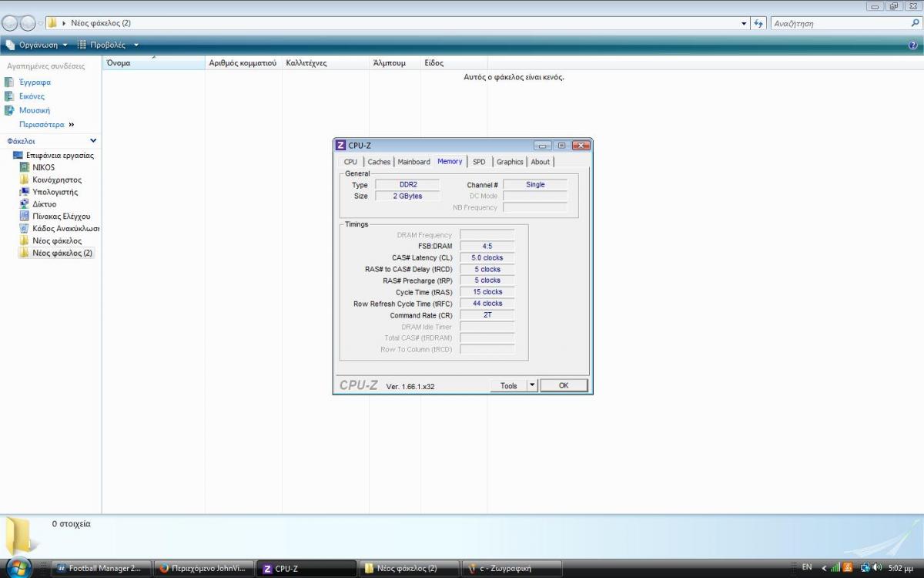
Task: Minimize the CPU-Z window
Action: point(544,146)
